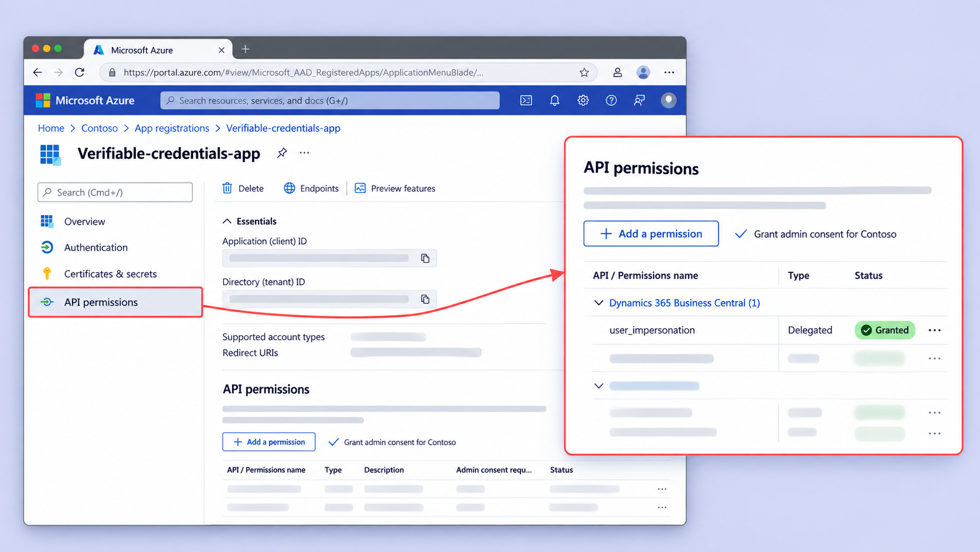Image resolution: width=980 pixels, height=552 pixels.
Task: Select API permissions in the sidebar
Action: point(115,302)
